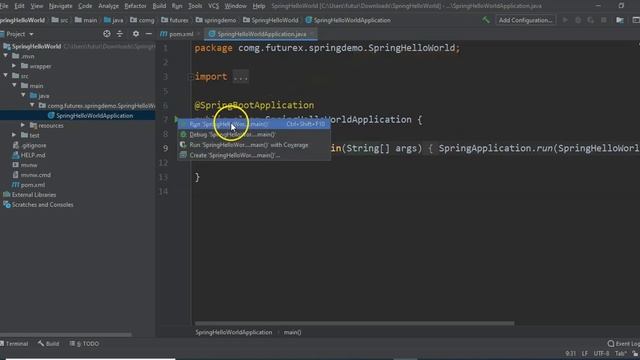Expand the folded import statement

(x=240, y=77)
